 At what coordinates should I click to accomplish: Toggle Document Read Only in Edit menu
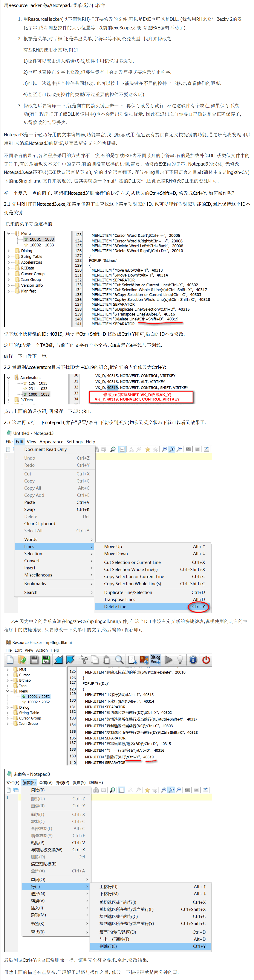point(54,449)
